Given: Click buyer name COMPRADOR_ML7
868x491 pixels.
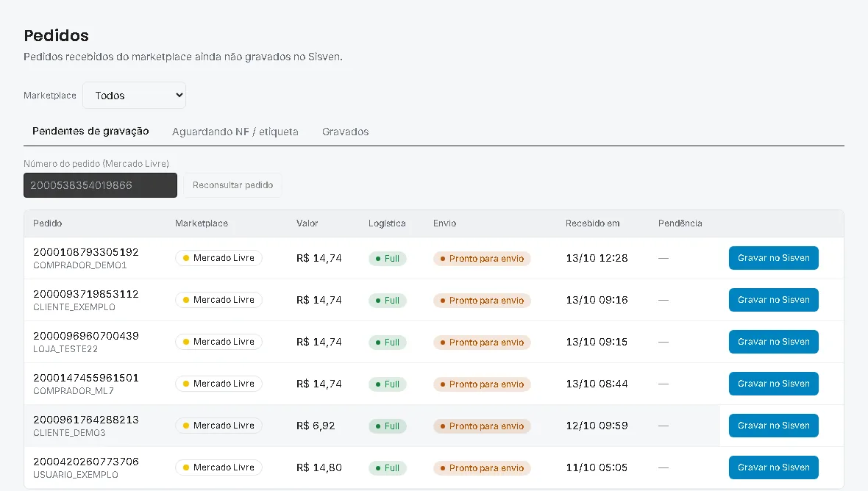Looking at the screenshot, I should tap(74, 391).
